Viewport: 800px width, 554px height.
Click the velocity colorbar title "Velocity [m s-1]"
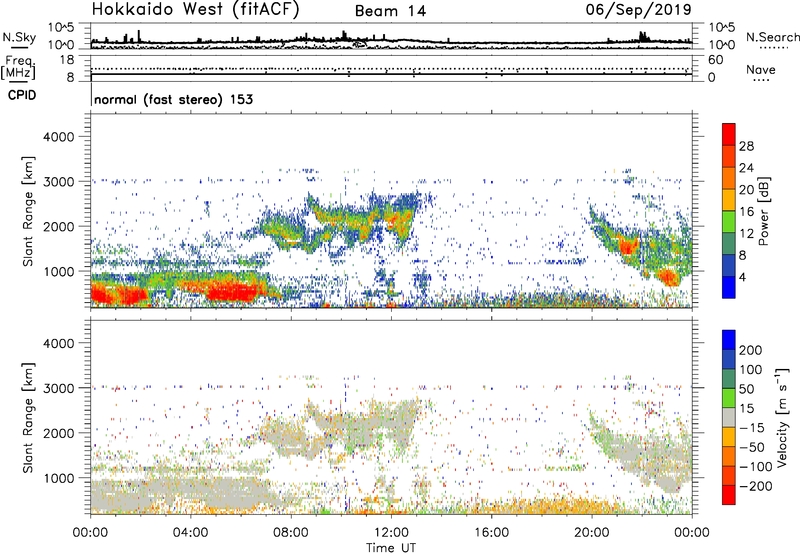pyautogui.click(x=782, y=417)
